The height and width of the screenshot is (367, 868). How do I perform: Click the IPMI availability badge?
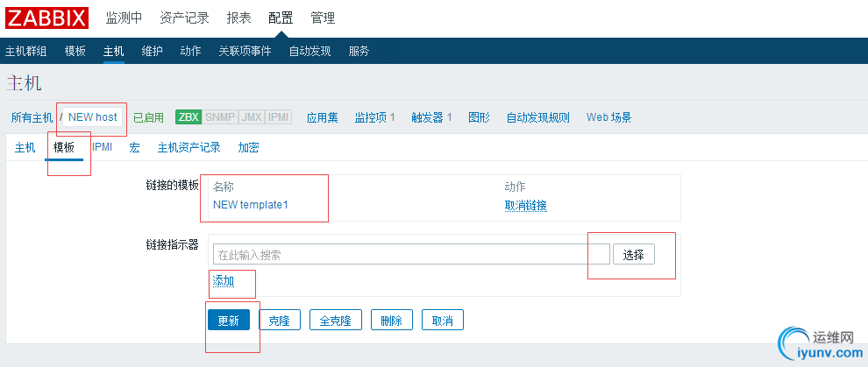(x=279, y=117)
